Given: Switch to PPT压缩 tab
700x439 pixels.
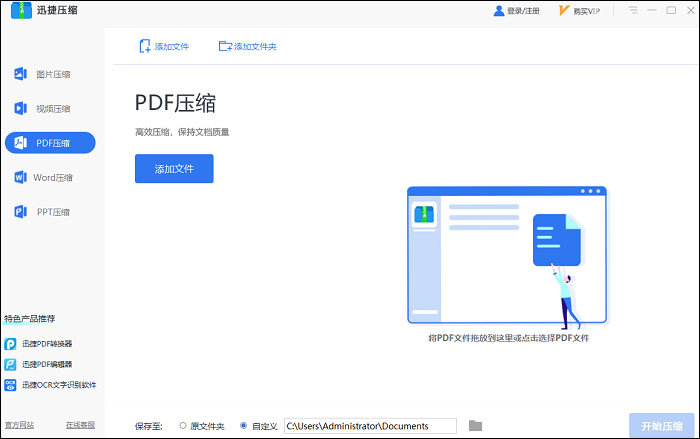Looking at the screenshot, I should click(x=50, y=212).
